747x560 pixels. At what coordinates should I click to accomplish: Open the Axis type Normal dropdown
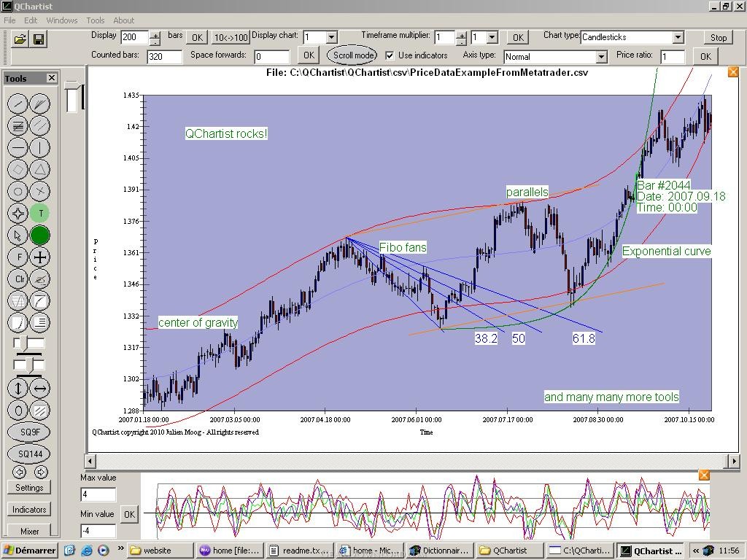point(602,57)
